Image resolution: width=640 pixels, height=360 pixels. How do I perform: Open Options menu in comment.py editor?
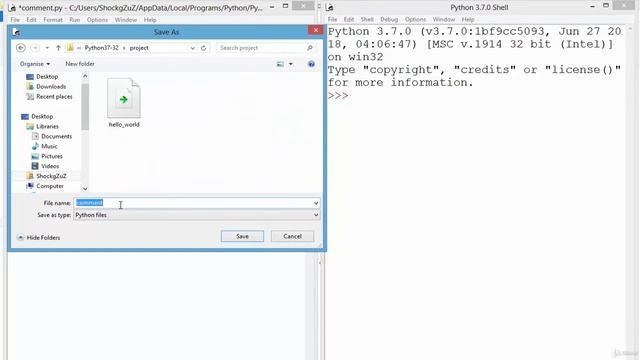97,20
